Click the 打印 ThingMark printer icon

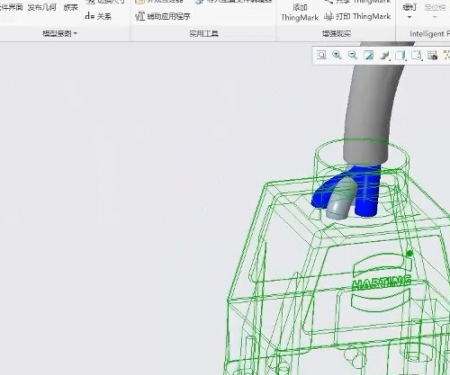coord(329,16)
